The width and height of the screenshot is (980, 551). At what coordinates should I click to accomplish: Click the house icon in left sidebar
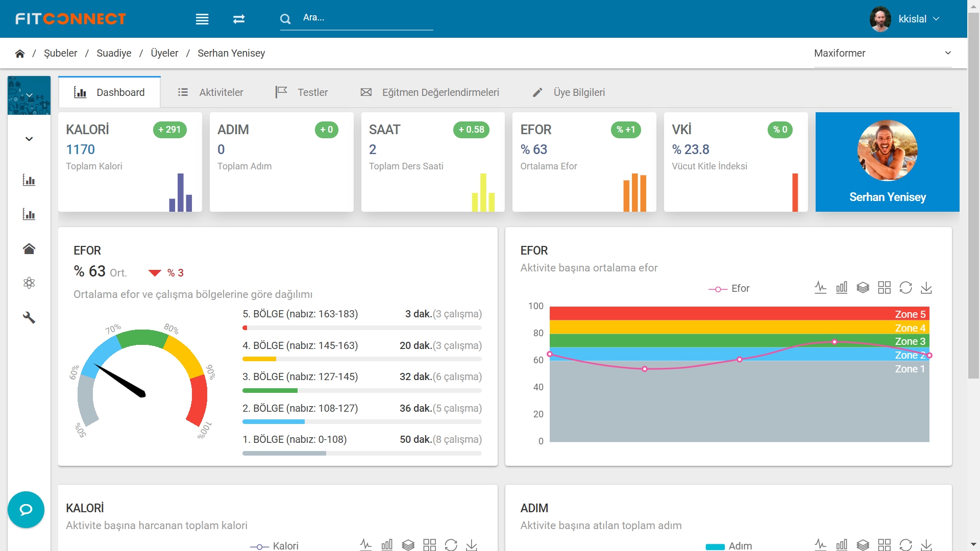pos(29,248)
